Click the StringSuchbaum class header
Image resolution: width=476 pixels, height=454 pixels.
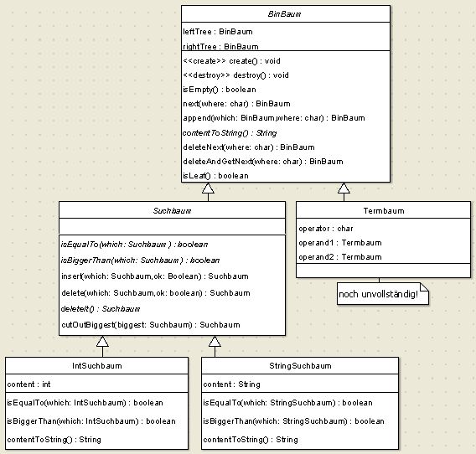click(300, 366)
